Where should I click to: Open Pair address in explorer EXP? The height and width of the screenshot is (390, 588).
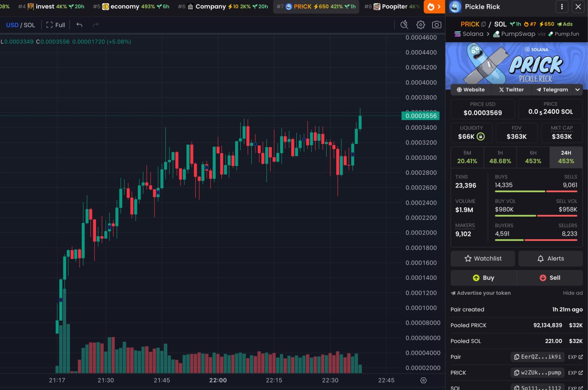(576, 357)
